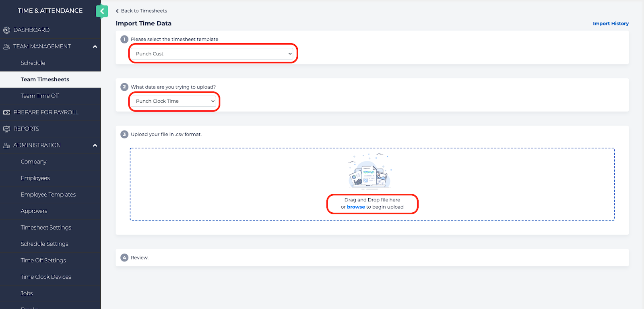
Task: Click the Team Management people icon
Action: coord(6,47)
